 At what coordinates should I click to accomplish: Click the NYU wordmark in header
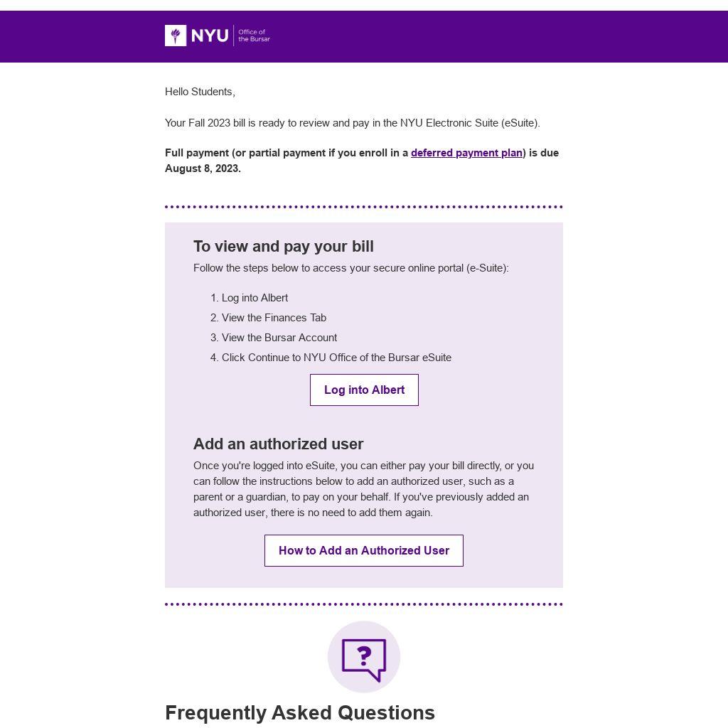pyautogui.click(x=210, y=36)
